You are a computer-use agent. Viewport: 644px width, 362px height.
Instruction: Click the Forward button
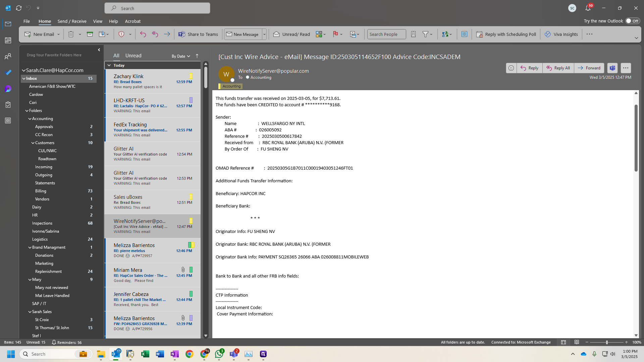pos(589,68)
